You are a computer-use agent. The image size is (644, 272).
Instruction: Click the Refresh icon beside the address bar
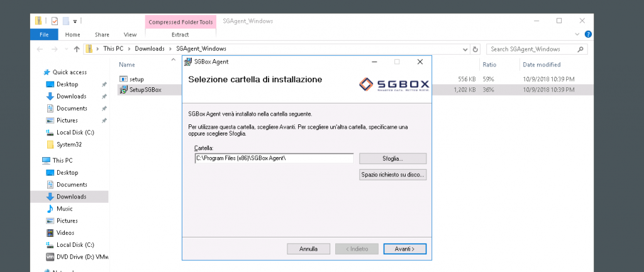(x=475, y=49)
